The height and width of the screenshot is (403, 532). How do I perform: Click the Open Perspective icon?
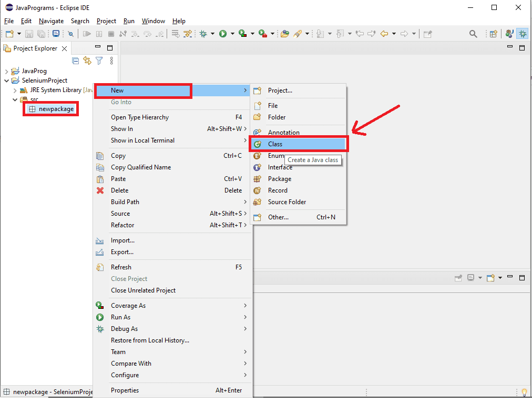[493, 34]
